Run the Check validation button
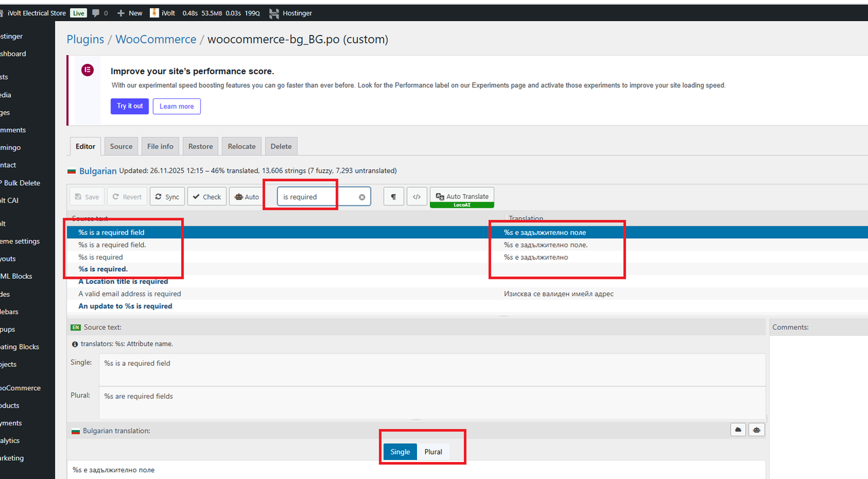This screenshot has height=479, width=868. pos(207,197)
